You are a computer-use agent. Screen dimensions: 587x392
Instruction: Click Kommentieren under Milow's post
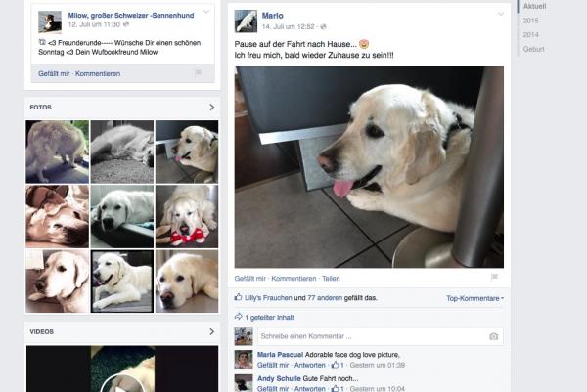[98, 73]
